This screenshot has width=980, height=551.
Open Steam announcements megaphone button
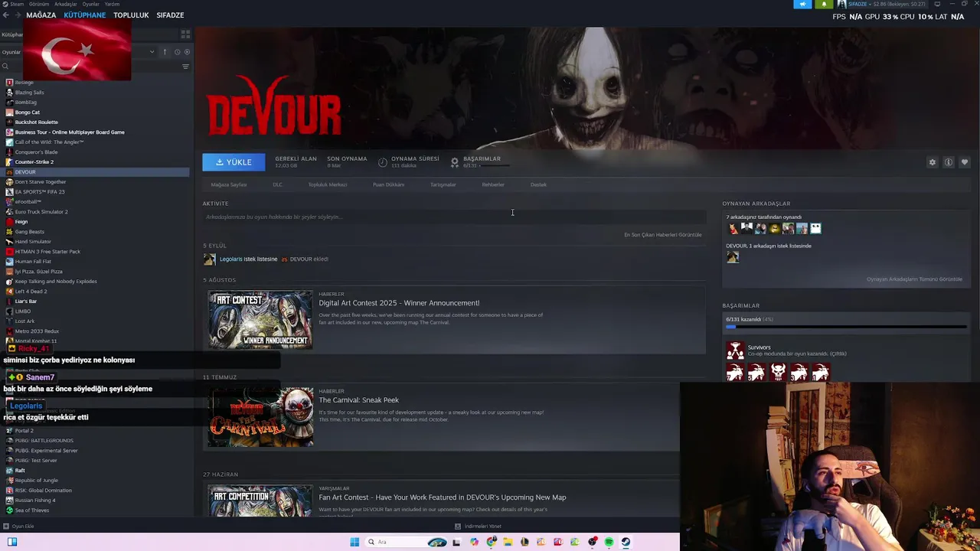802,4
